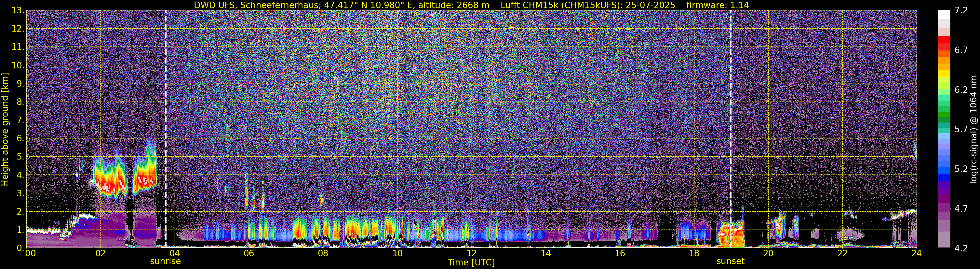This screenshot has width=980, height=269.
Task: Click the white top segment of the colorbar
Action: [x=944, y=14]
